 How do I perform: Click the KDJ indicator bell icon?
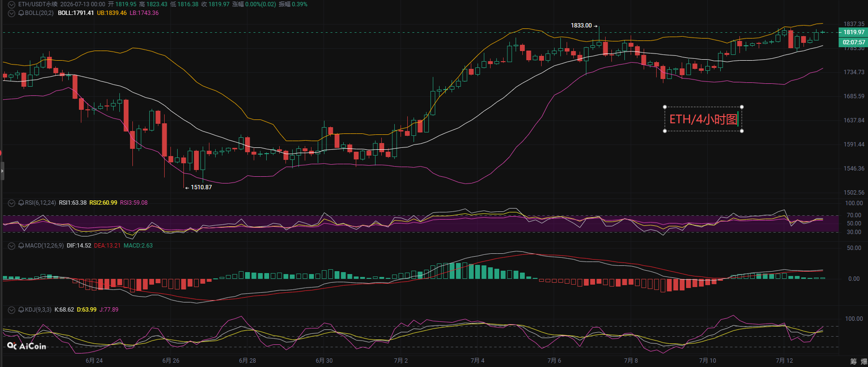click(x=21, y=310)
